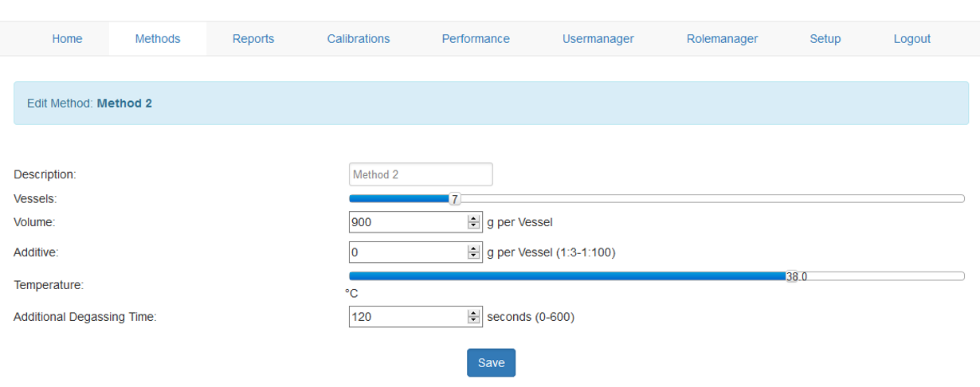The image size is (980, 387).
Task: Navigate to the Rolemanager tab
Action: [x=722, y=38]
